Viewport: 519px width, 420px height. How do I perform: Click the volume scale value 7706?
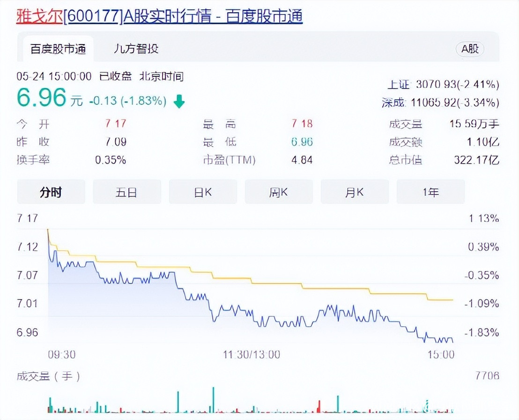(487, 375)
